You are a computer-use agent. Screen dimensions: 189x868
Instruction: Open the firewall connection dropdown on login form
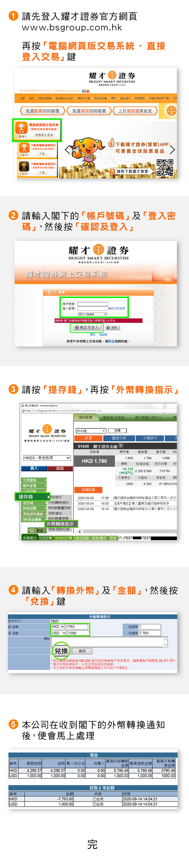click(93, 314)
